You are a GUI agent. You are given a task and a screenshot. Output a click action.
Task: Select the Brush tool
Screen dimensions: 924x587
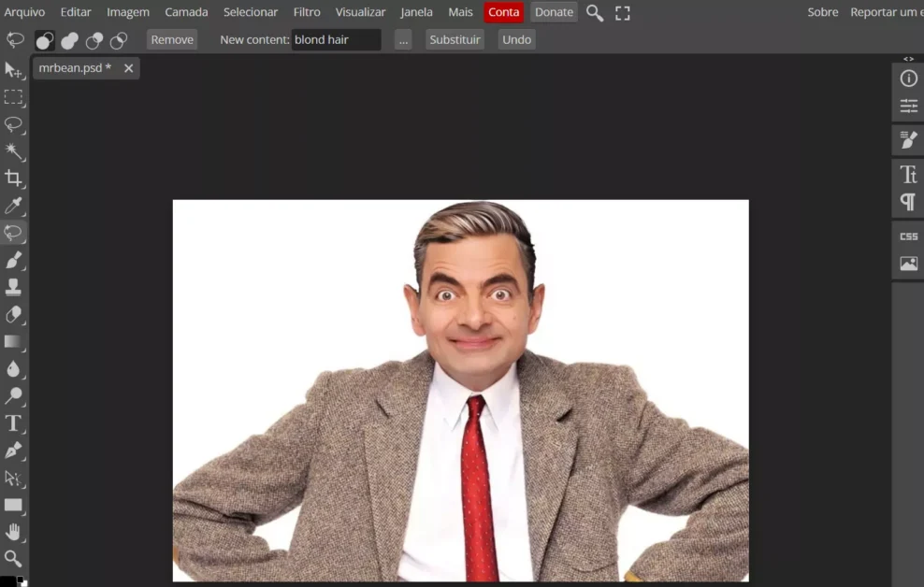coord(13,260)
